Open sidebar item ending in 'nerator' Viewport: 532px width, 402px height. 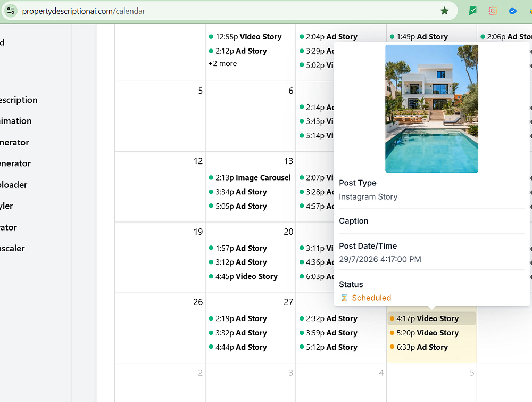click(x=14, y=142)
